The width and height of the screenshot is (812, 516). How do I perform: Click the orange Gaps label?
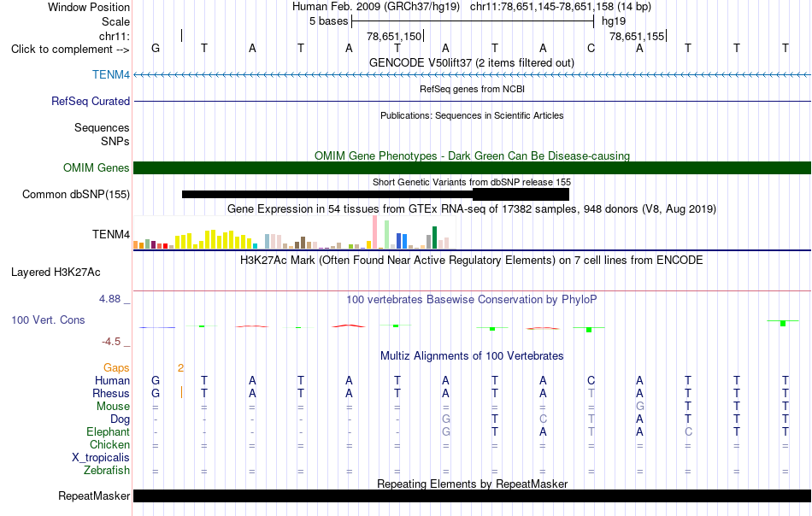point(116,367)
